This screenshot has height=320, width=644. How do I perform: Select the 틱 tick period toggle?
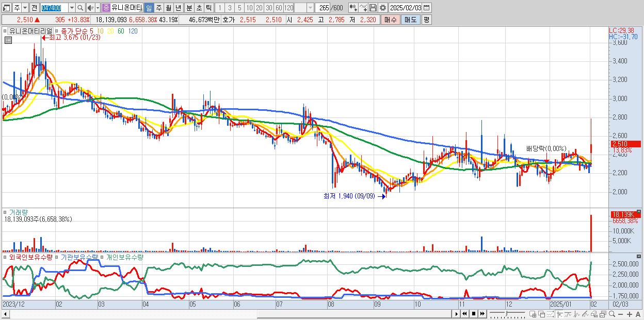[x=208, y=8]
